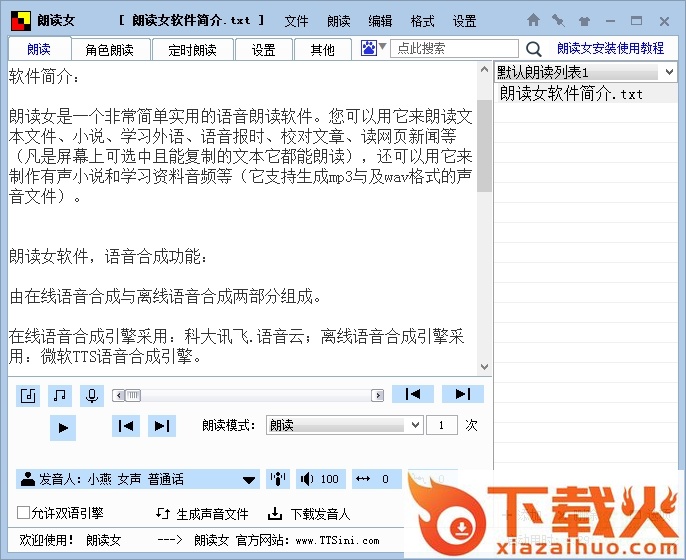The width and height of the screenshot is (686, 560).
Task: Click the microphone icon button
Action: (x=92, y=396)
